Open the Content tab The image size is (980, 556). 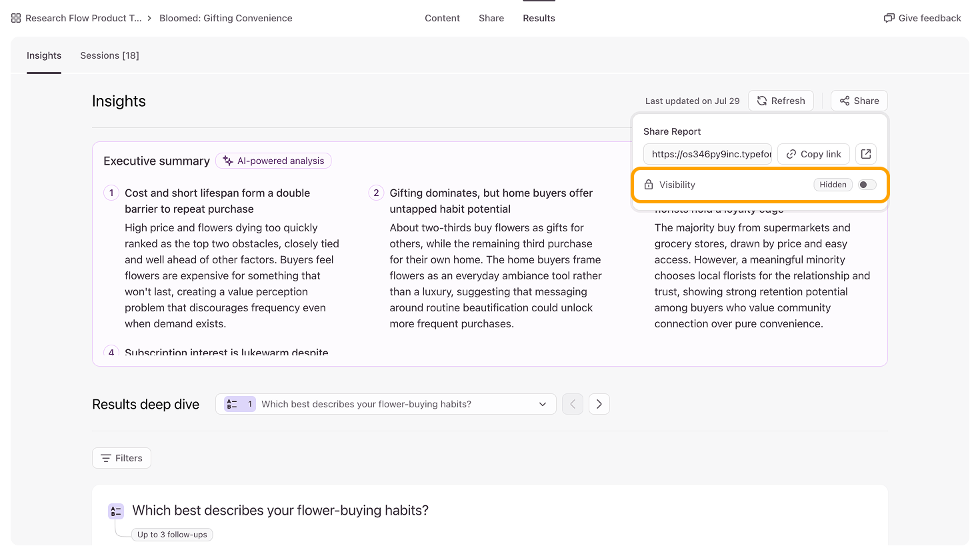click(x=442, y=18)
